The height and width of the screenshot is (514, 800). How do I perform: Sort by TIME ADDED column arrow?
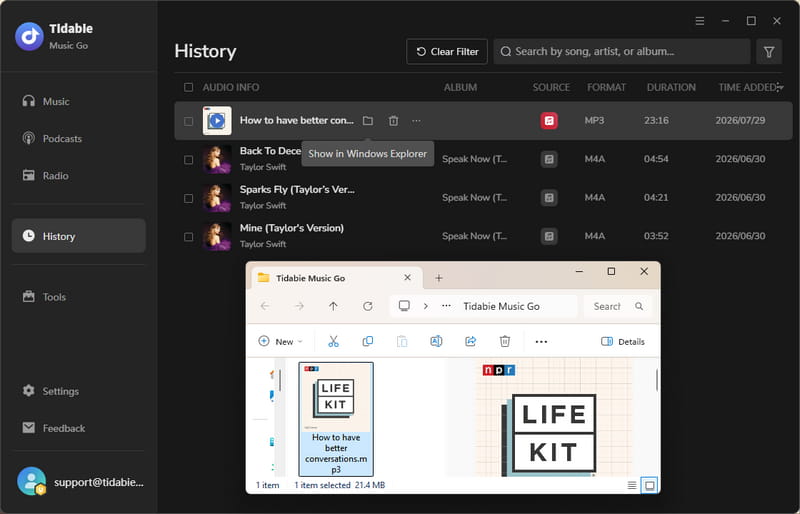coord(780,87)
